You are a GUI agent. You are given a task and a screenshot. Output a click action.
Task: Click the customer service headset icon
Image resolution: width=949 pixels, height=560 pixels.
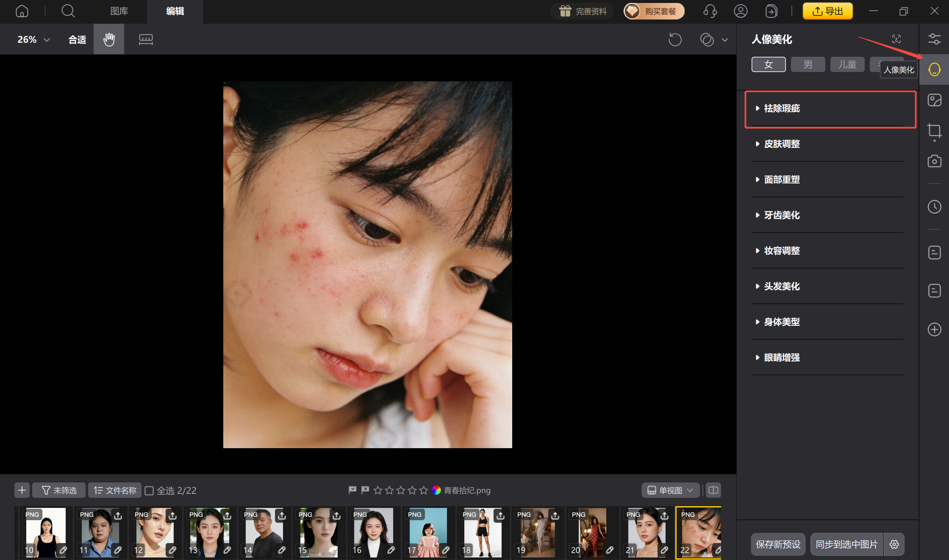coord(710,11)
